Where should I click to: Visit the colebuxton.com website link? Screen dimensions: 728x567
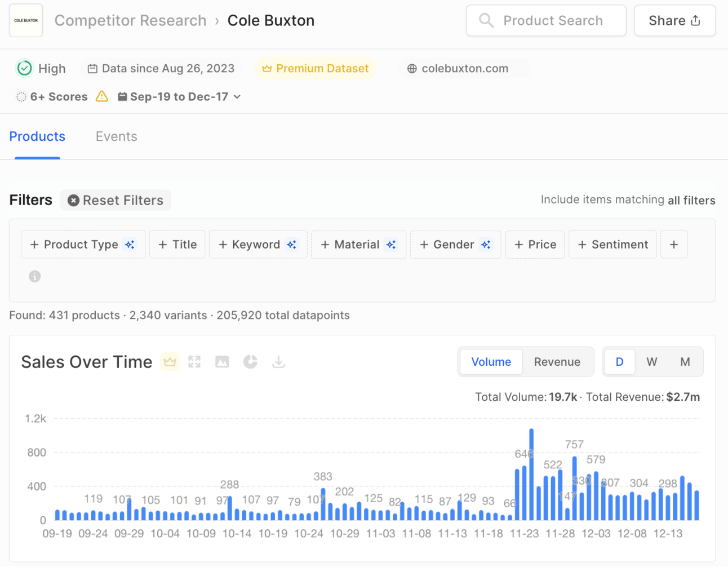465,68
